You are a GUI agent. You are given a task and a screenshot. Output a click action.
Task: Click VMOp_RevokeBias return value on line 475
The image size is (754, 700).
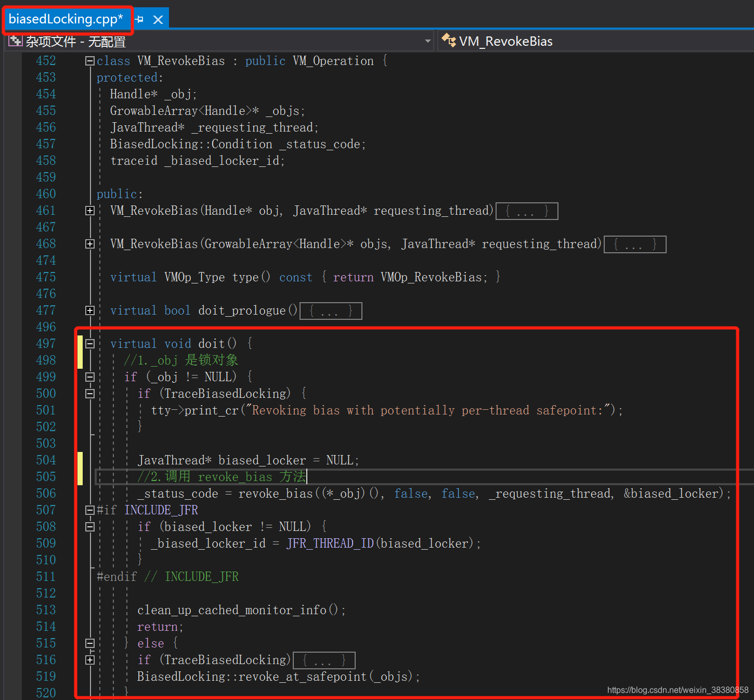coord(431,277)
